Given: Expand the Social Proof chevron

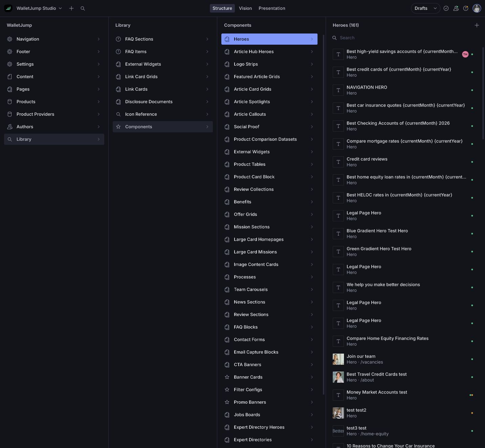Looking at the screenshot, I should click(x=312, y=127).
